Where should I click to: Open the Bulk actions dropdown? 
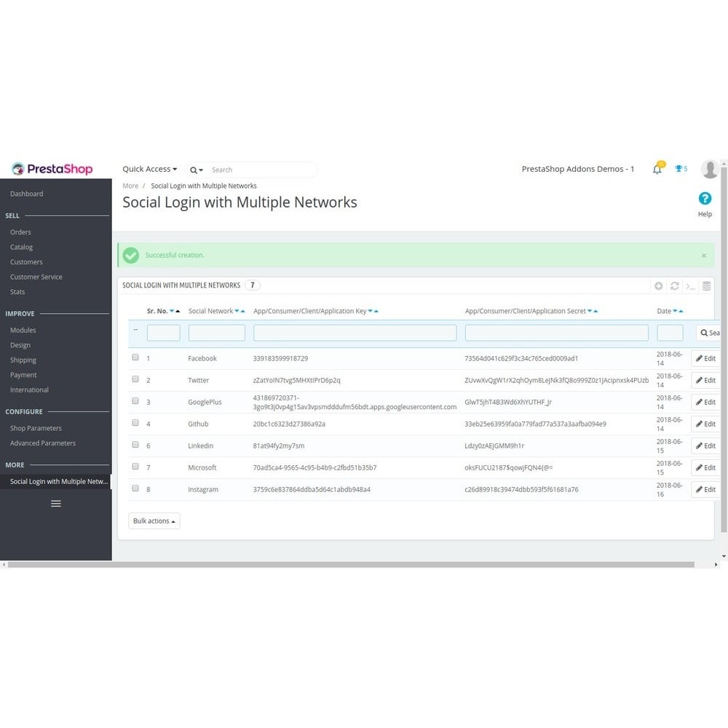coord(154,521)
